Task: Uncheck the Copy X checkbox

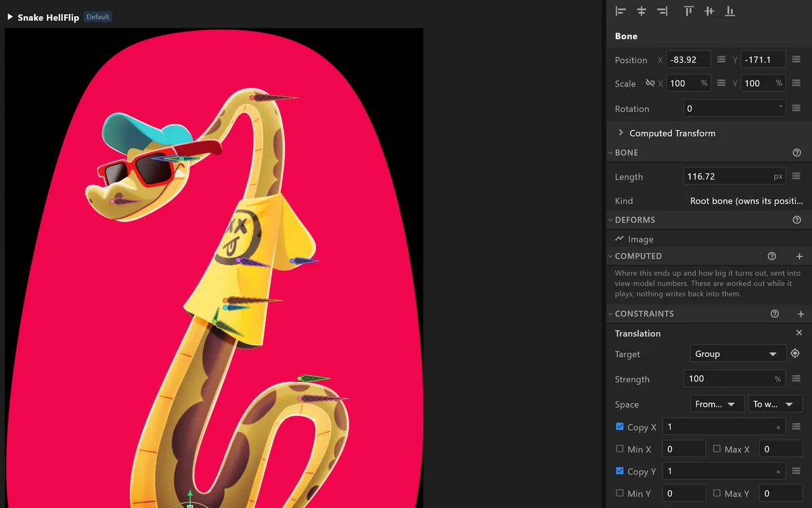Action: tap(620, 427)
